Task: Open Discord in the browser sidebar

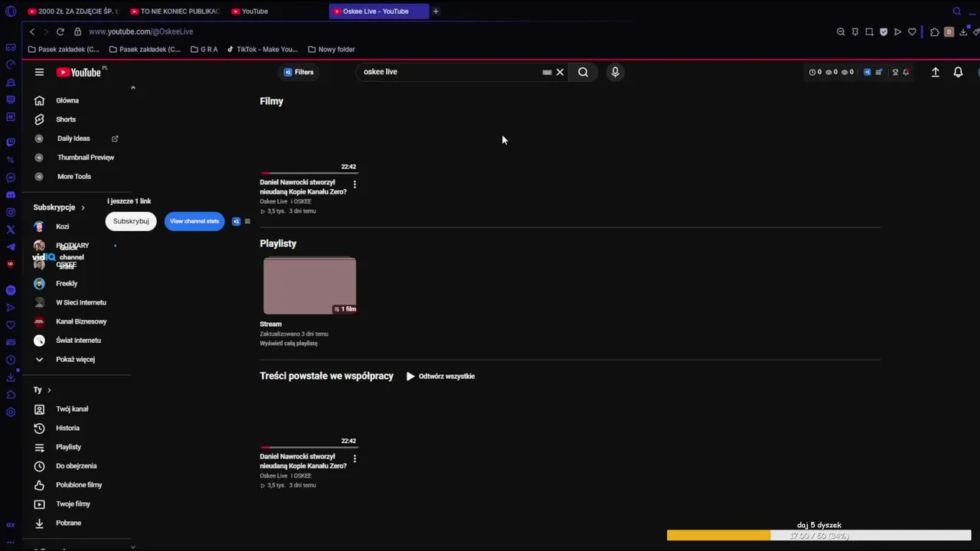Action: click(11, 195)
